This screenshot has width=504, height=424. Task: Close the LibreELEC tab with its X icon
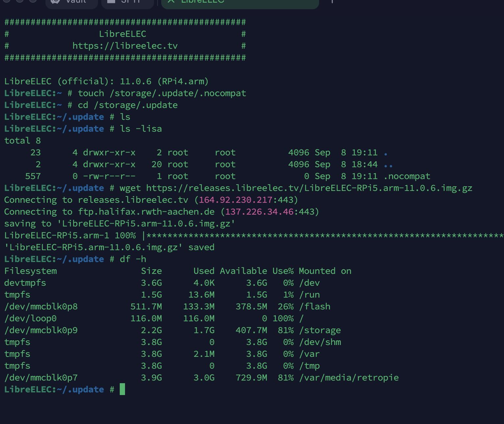(170, 2)
